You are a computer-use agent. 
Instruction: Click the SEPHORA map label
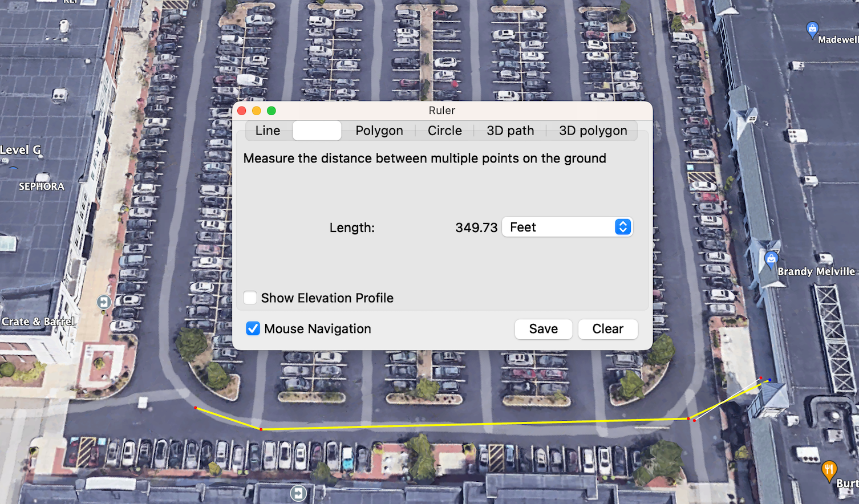tap(41, 186)
